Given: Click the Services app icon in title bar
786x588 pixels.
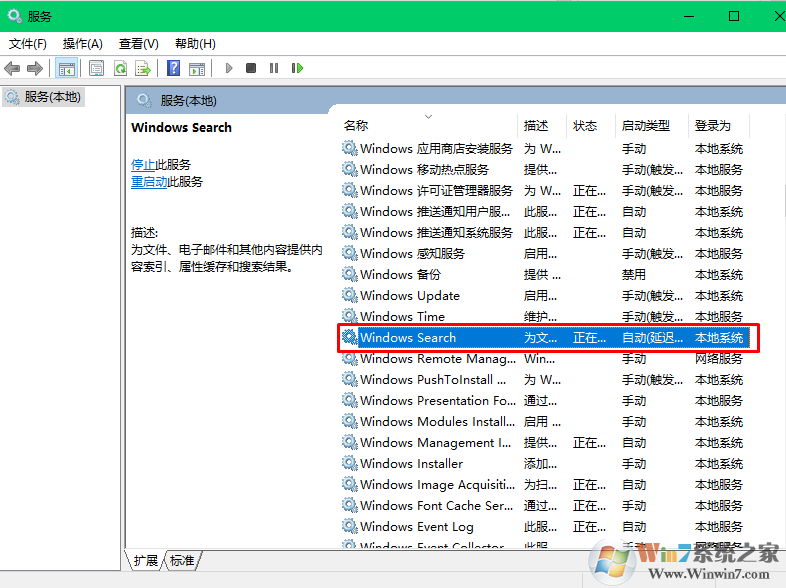Looking at the screenshot, I should coord(14,16).
